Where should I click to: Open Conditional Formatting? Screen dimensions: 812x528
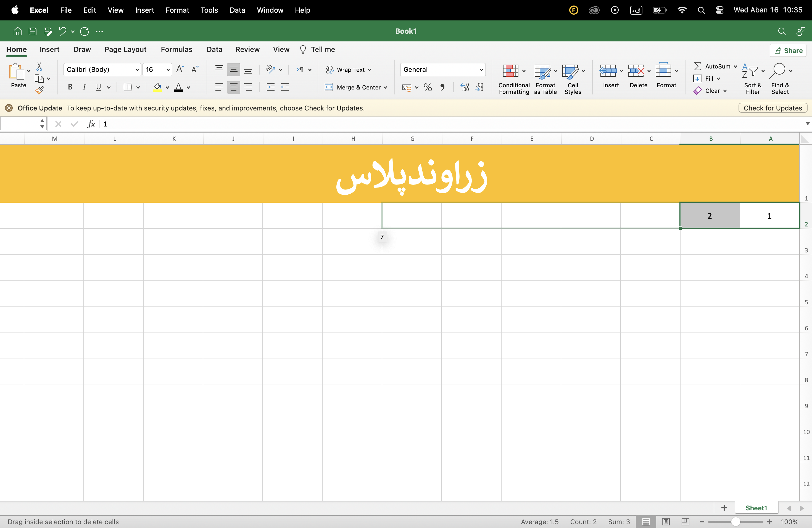point(514,80)
